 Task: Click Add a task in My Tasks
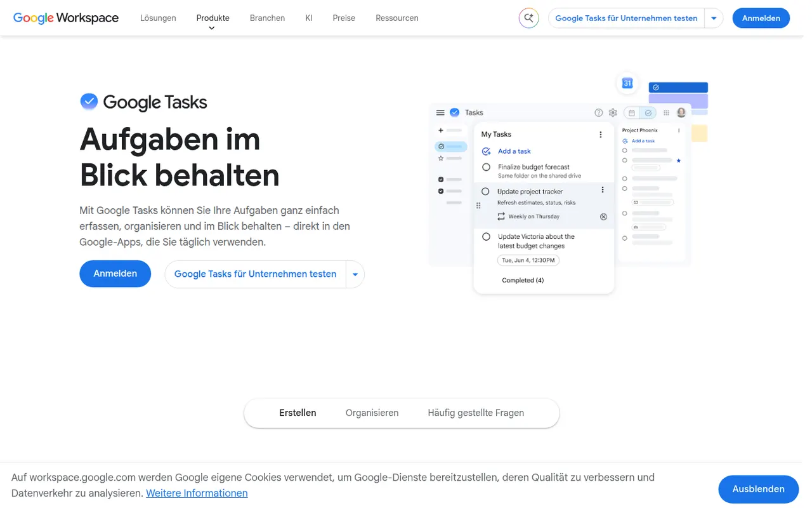click(514, 151)
